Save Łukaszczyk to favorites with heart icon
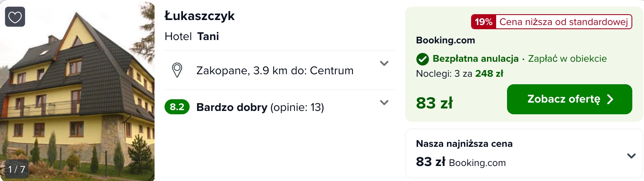Viewport: 644px width, 181px height. coord(15,17)
